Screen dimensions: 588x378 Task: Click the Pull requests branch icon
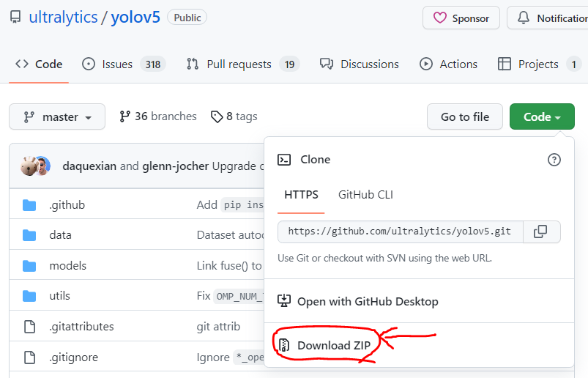click(x=193, y=64)
